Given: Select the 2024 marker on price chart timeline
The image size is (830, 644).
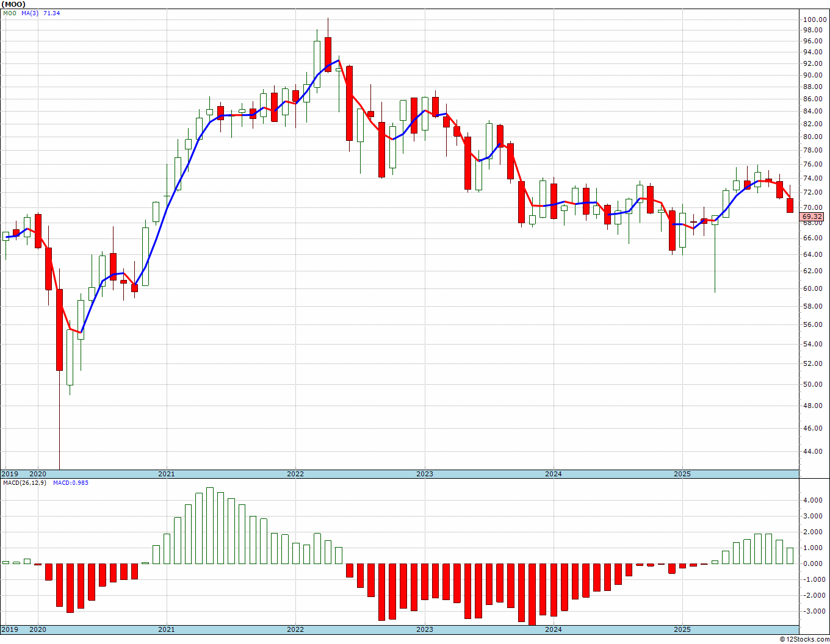Looking at the screenshot, I should (554, 474).
